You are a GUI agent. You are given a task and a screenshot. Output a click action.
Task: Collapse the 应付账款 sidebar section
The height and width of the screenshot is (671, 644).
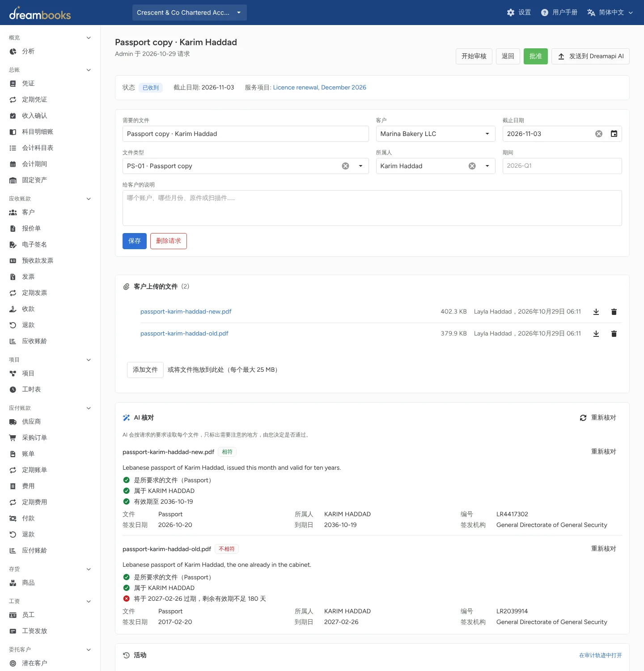[x=89, y=408]
